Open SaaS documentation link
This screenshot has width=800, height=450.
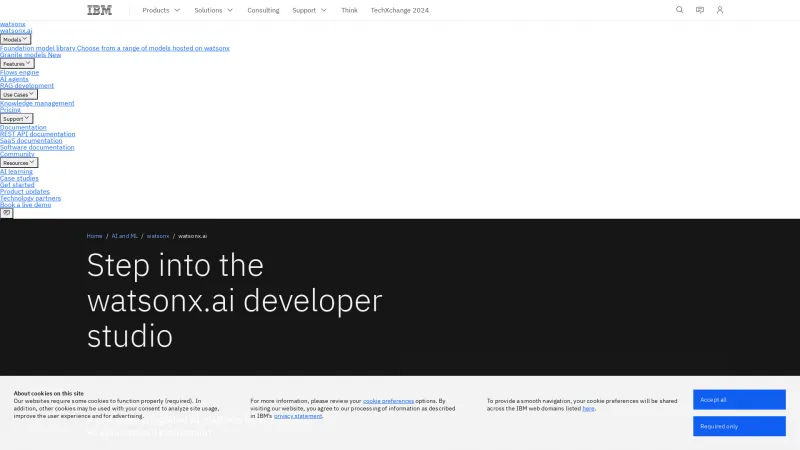coord(31,141)
